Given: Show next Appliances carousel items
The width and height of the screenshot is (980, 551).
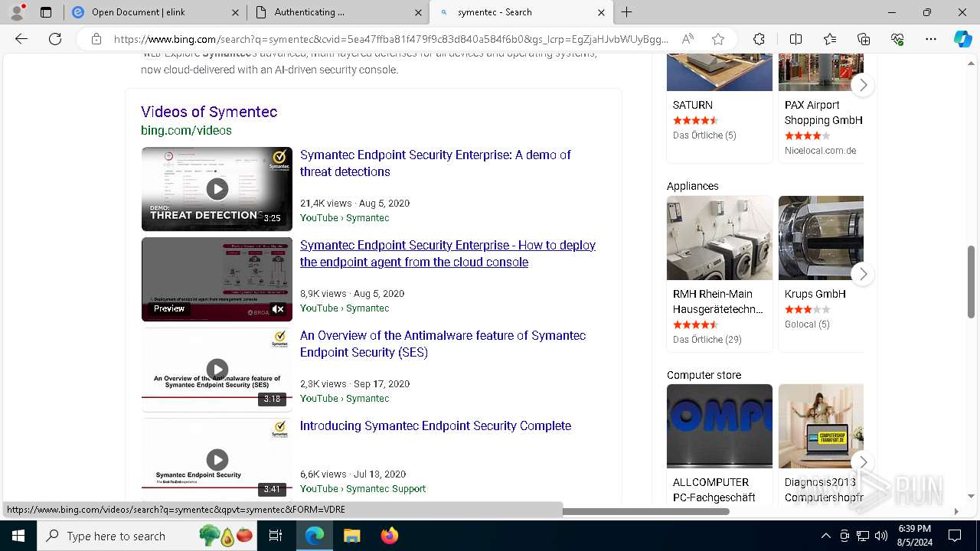Looking at the screenshot, I should click(863, 273).
